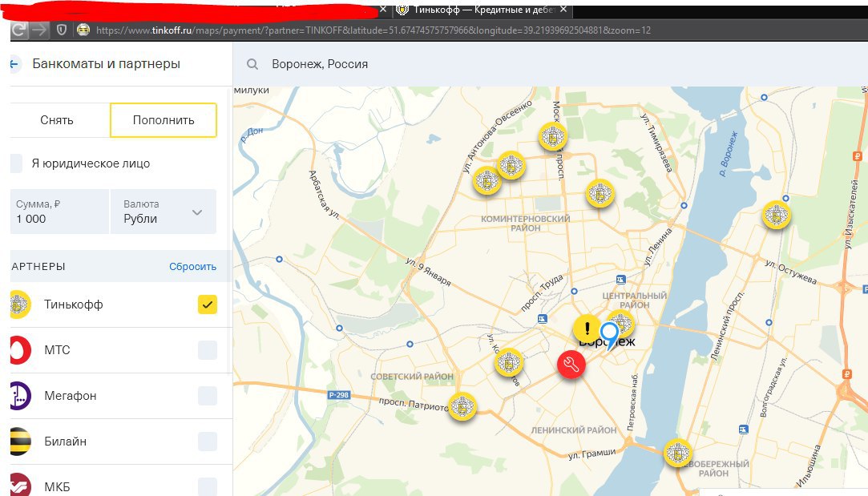Select Tinkoff ATM marker at просп. Патриотов
This screenshot has height=496, width=868.
462,406
